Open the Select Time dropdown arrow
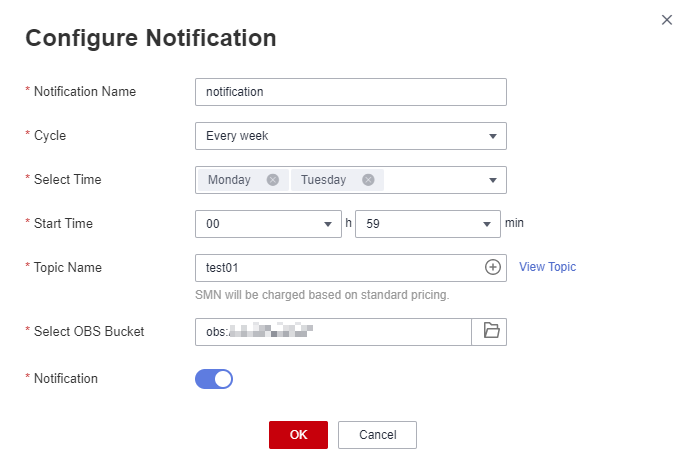This screenshot has width=689, height=472. click(493, 180)
